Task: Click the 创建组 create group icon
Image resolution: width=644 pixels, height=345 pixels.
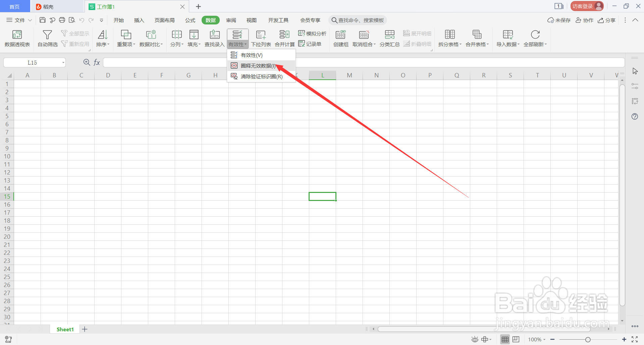Action: pyautogui.click(x=340, y=34)
